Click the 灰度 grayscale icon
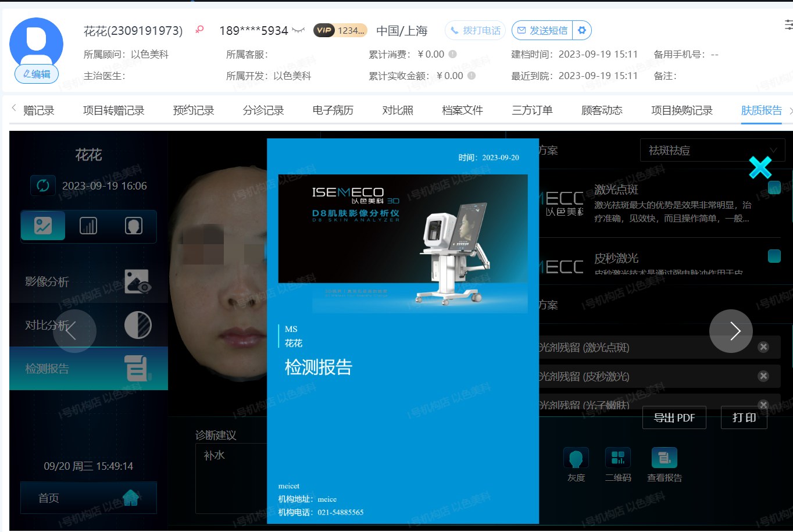The width and height of the screenshot is (793, 532). point(576,459)
